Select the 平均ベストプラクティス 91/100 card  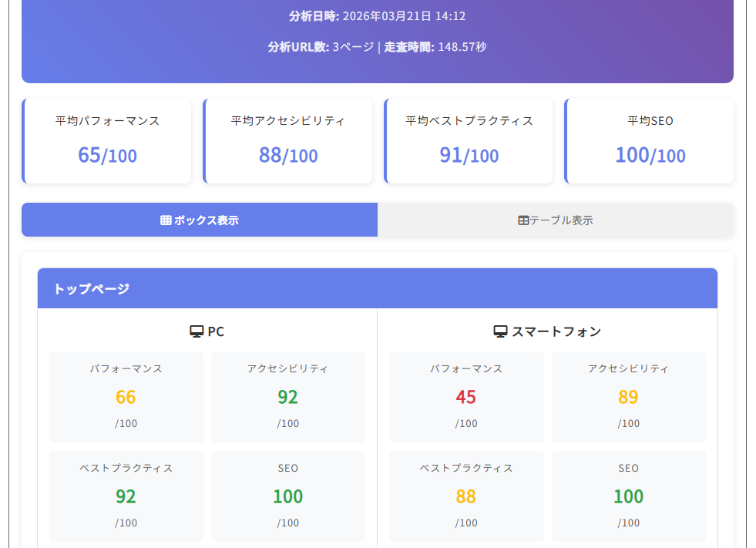[x=469, y=141]
